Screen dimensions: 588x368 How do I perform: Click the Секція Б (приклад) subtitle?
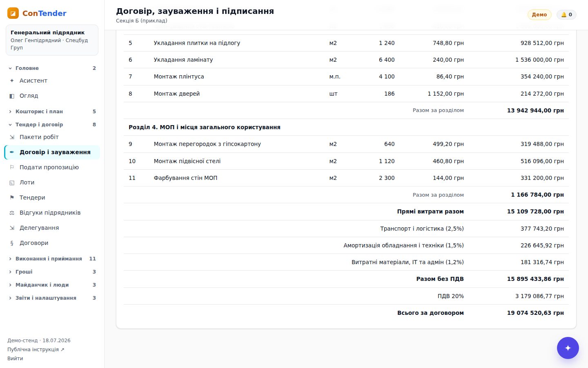coord(142,21)
